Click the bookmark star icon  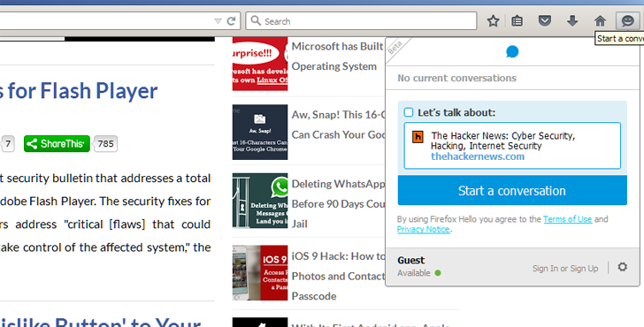point(493,21)
